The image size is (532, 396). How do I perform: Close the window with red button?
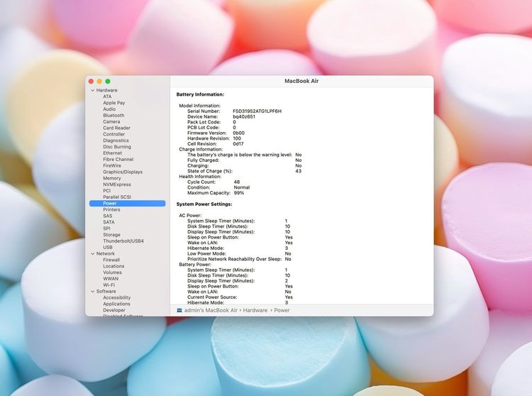tap(91, 82)
